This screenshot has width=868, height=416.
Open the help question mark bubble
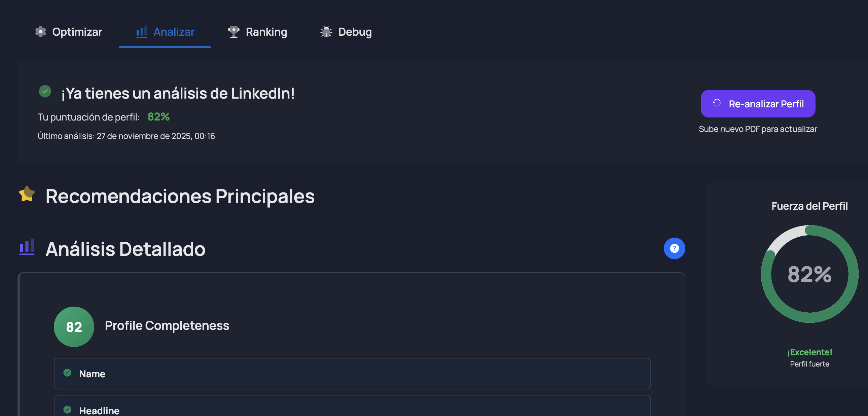(674, 248)
